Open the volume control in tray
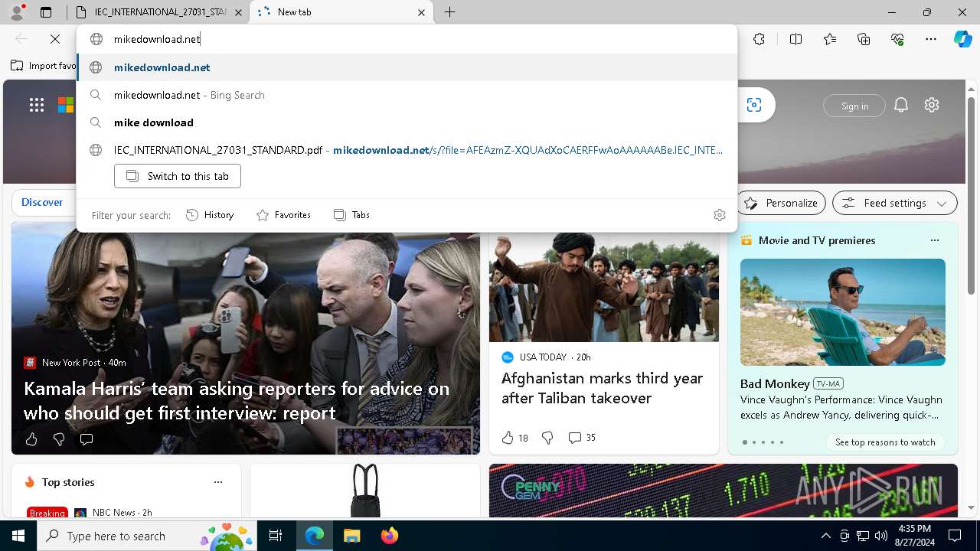 pos(880,536)
